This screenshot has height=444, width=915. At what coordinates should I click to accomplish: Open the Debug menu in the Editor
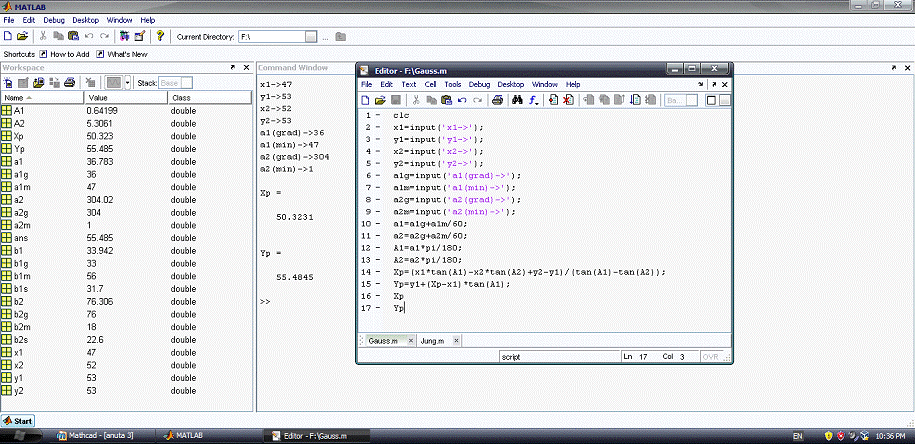point(479,85)
